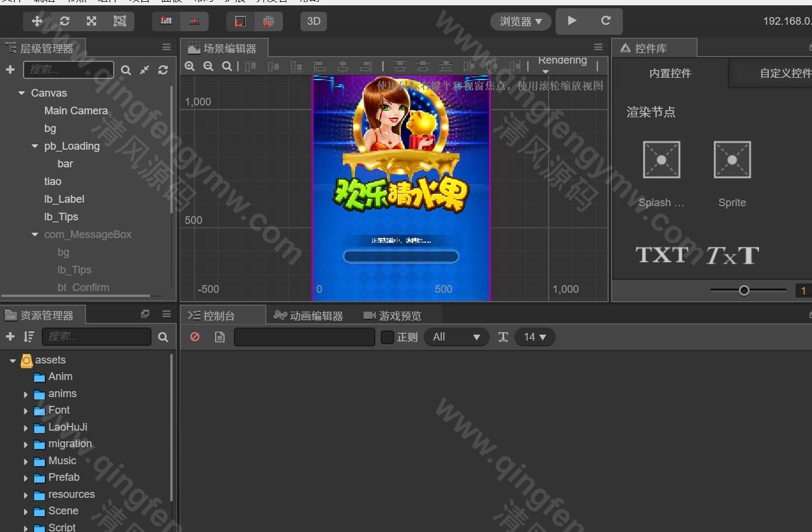Toggle center gizmo position button
Image resolution: width=812 pixels, height=532 pixels.
194,21
